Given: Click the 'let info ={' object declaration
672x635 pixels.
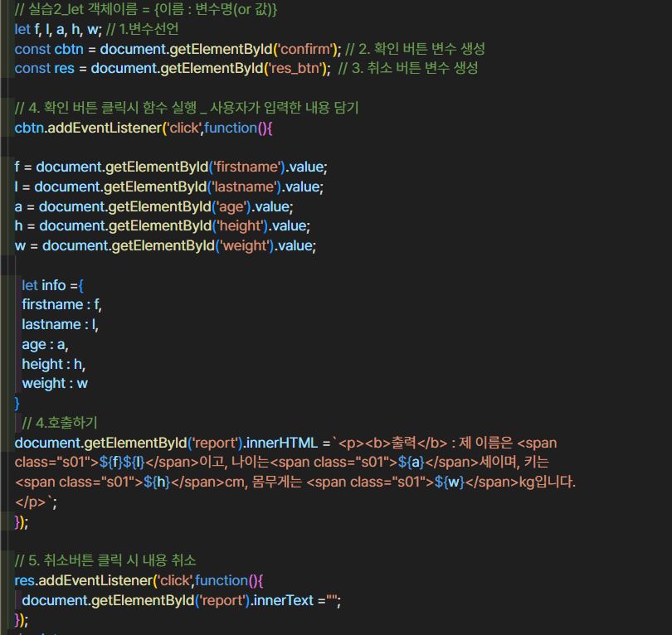Looking at the screenshot, I should pos(52,285).
